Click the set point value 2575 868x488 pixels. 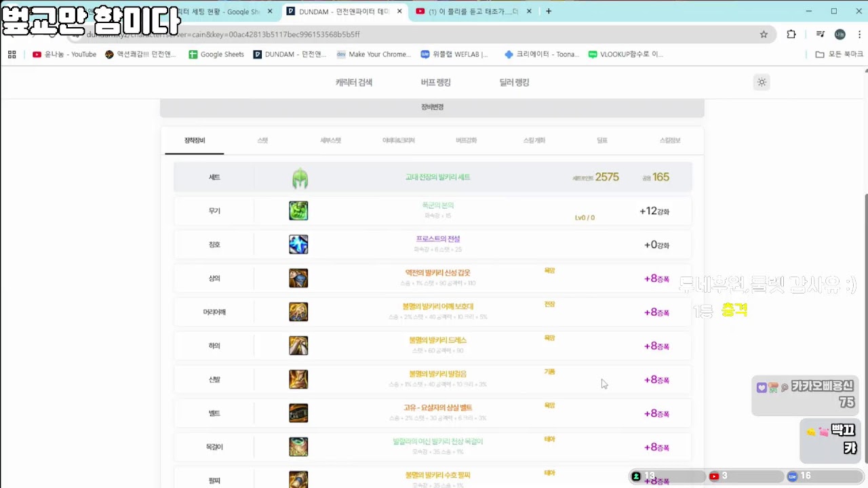(607, 178)
